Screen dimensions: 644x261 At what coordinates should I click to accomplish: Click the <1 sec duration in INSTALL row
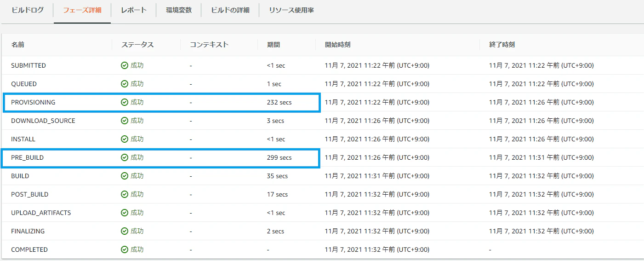276,139
